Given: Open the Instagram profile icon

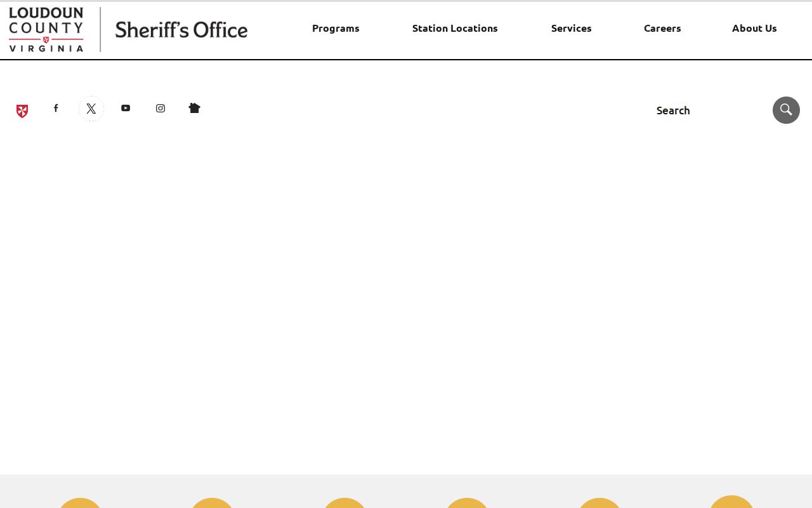Looking at the screenshot, I should click(x=160, y=108).
